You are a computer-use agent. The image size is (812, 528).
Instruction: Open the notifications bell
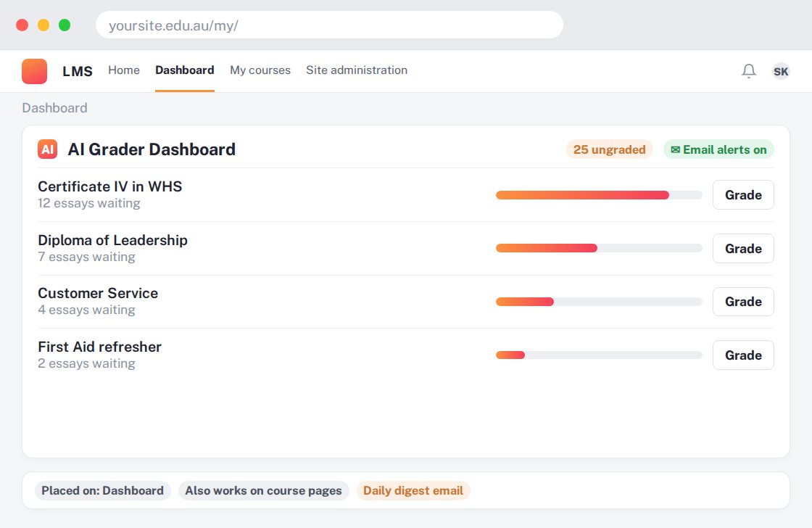pos(749,71)
